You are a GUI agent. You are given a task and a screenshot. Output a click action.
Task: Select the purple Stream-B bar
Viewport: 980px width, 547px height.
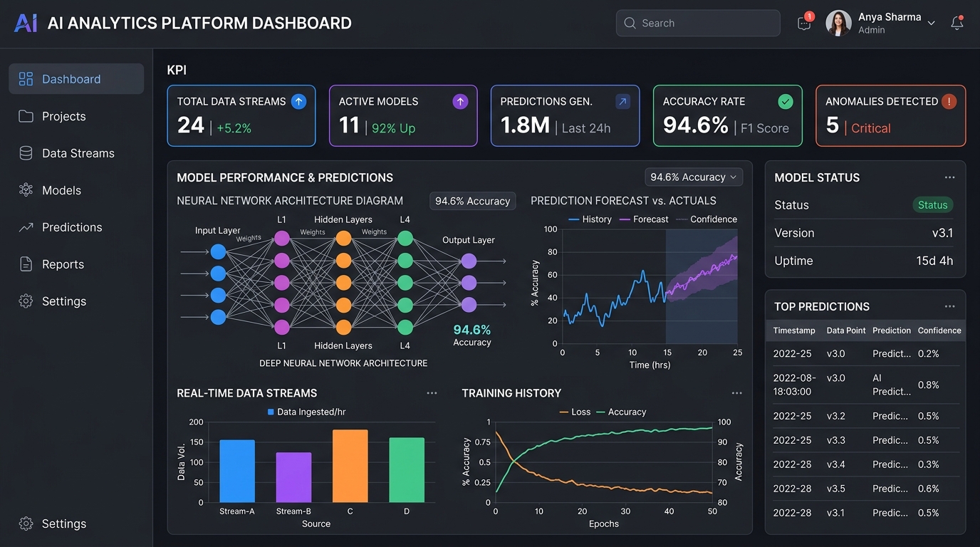(293, 477)
